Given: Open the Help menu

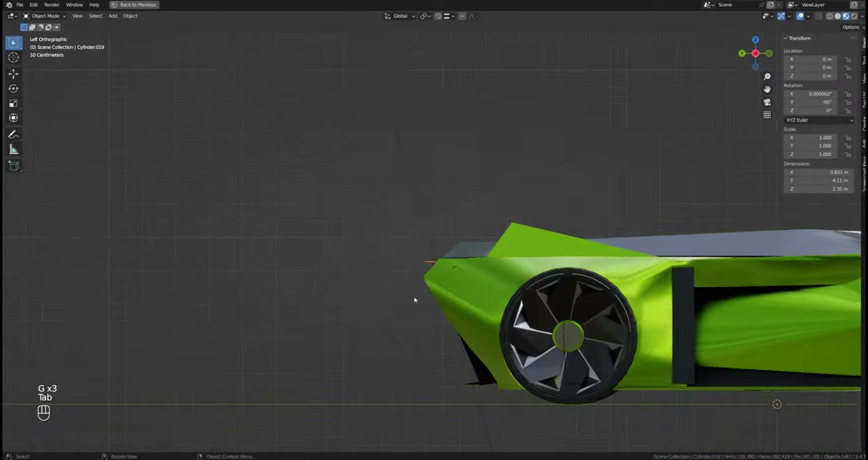Looking at the screenshot, I should [x=94, y=5].
